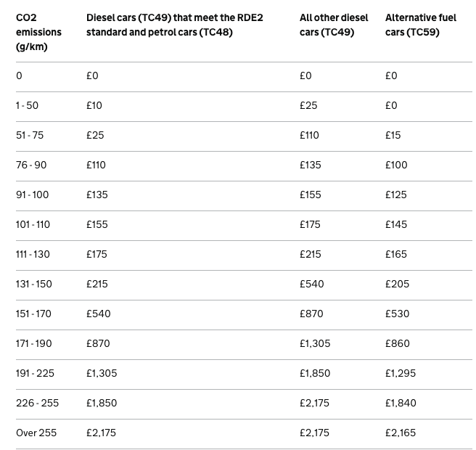
Task: Click the 191 - 225 emissions row label
Action: click(x=36, y=374)
